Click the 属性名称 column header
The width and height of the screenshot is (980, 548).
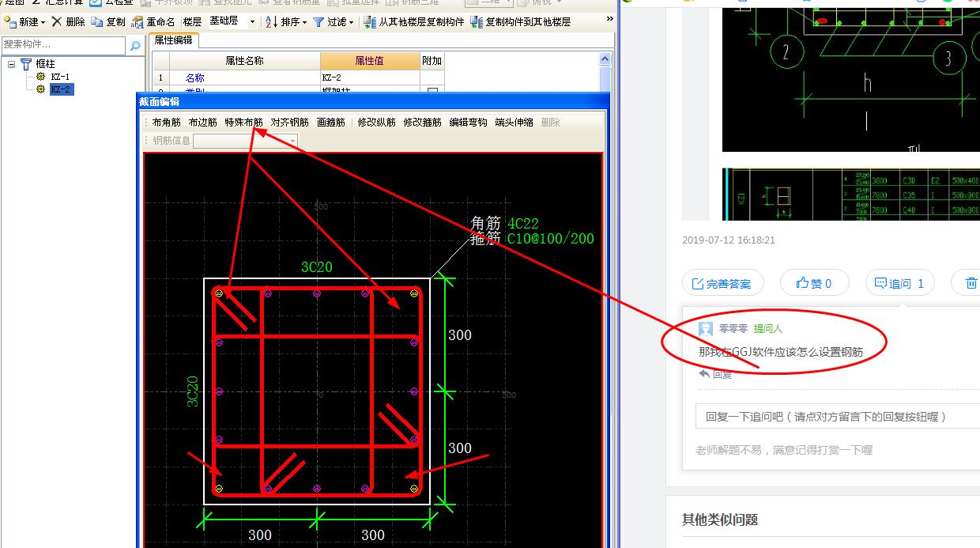[x=244, y=61]
